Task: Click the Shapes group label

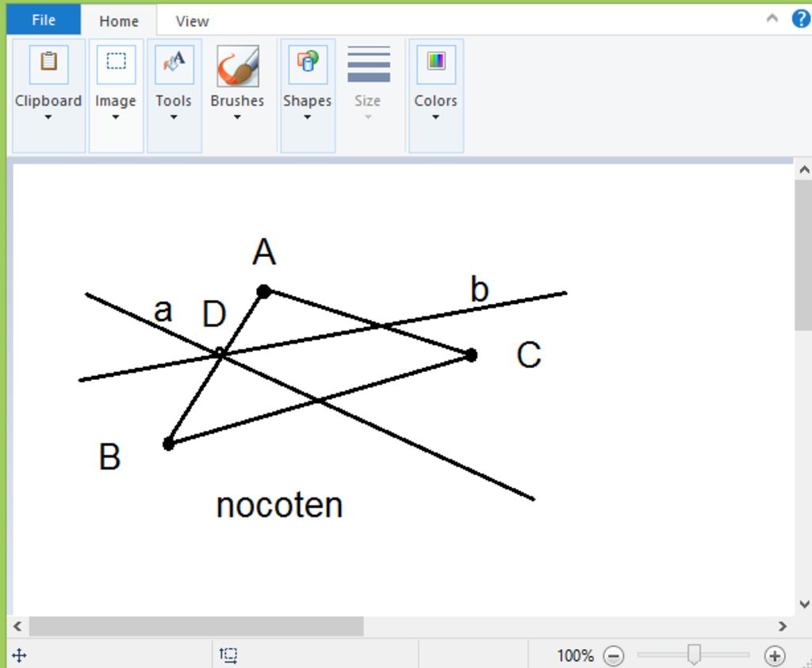Action: click(307, 101)
